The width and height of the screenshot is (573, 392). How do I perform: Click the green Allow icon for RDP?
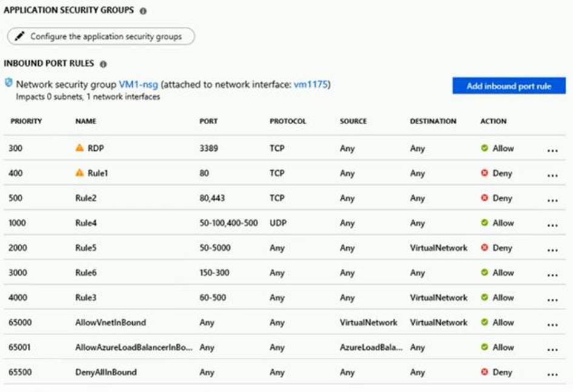[484, 148]
